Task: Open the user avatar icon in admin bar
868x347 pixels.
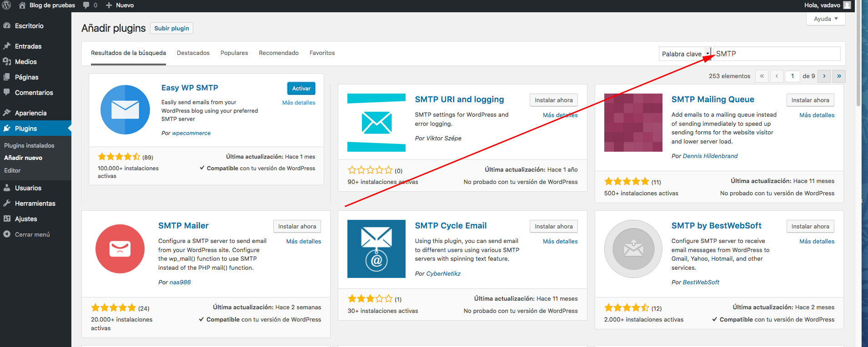Action: [x=847, y=5]
